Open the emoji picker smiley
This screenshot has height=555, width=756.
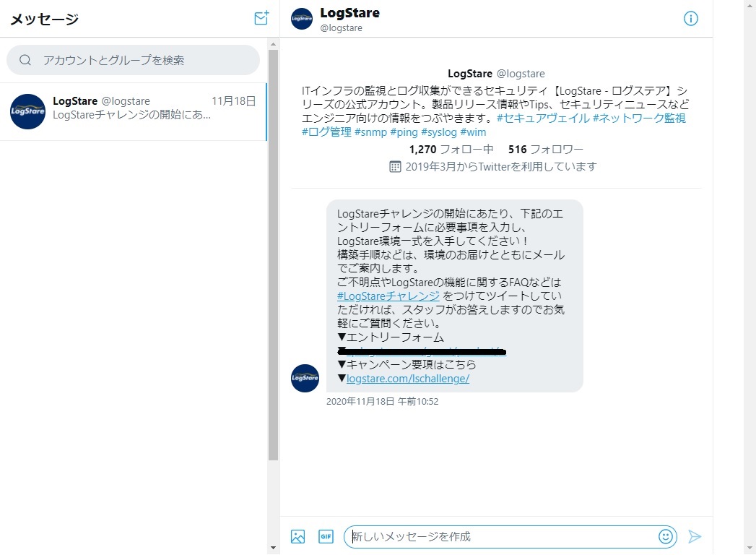(665, 536)
